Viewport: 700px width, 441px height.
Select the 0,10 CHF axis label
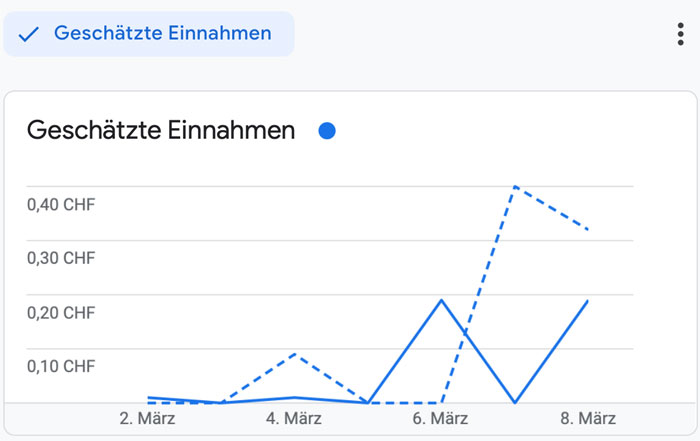(60, 366)
